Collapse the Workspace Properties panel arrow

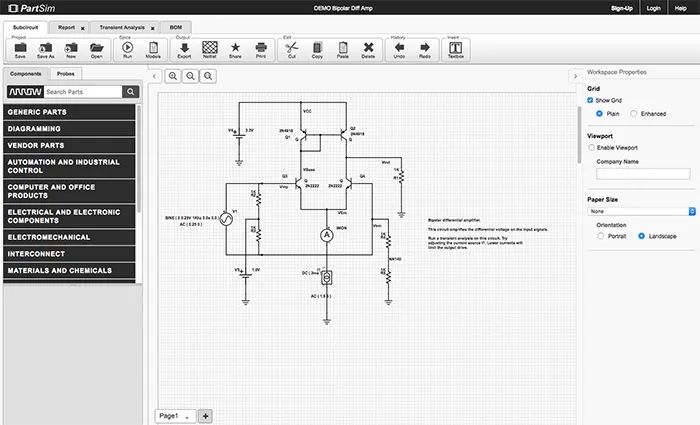[x=576, y=73]
